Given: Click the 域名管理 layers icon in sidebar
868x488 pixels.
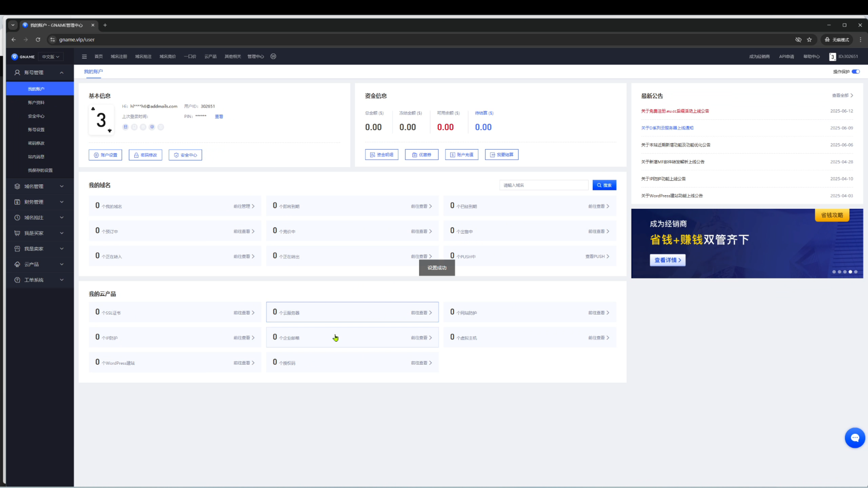Looking at the screenshot, I should pyautogui.click(x=17, y=186).
